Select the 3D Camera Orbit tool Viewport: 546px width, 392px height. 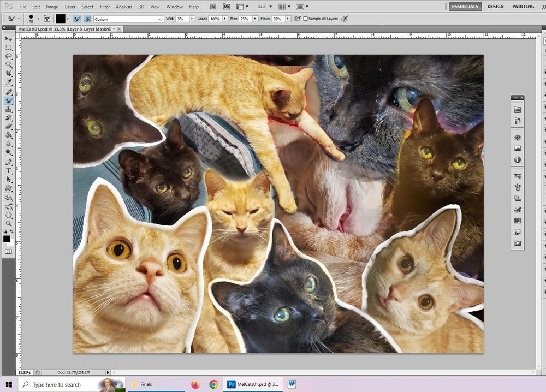[8, 207]
